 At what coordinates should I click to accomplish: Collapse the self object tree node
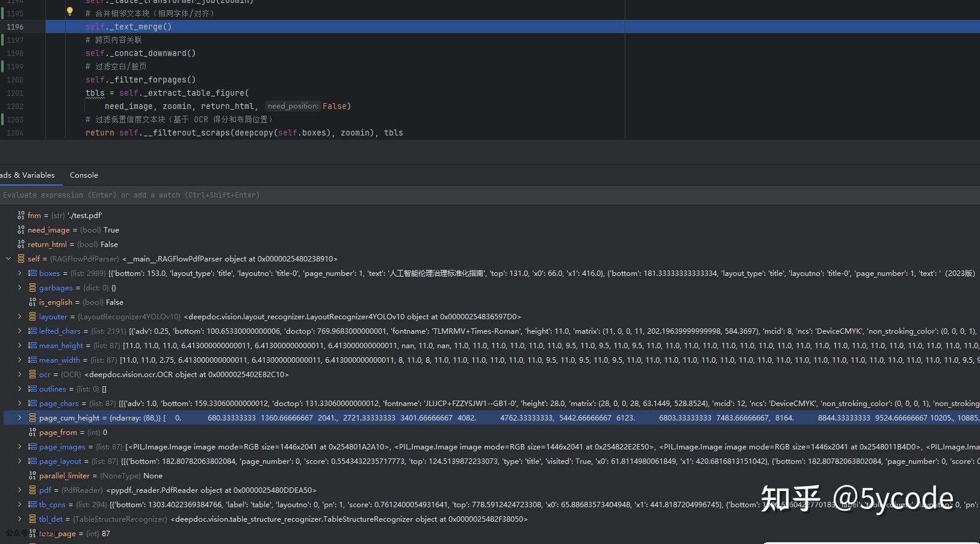pos(8,259)
